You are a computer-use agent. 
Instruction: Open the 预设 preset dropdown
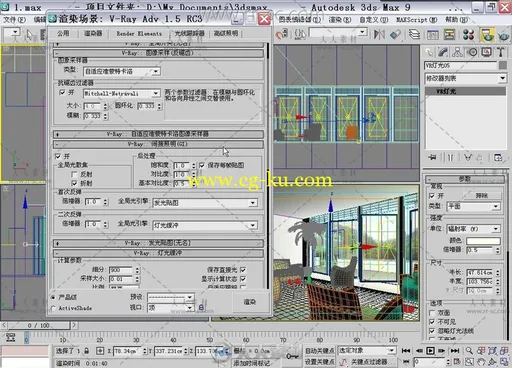pos(171,297)
